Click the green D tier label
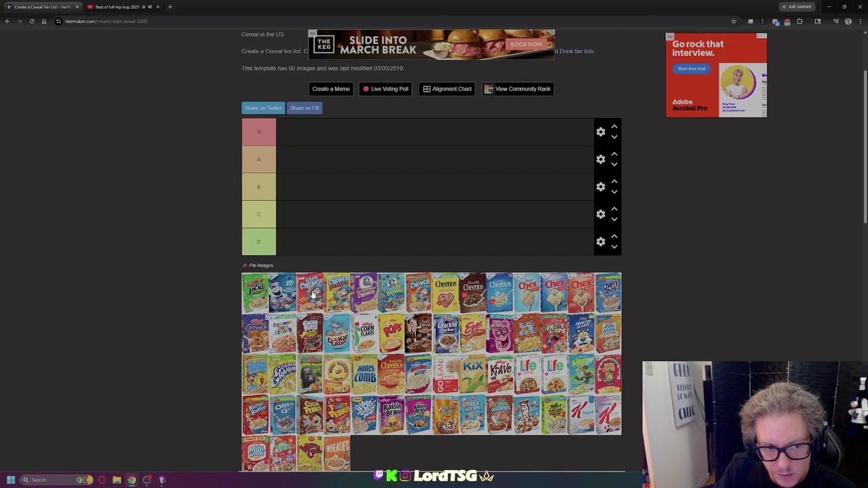The image size is (868, 488). pos(258,242)
